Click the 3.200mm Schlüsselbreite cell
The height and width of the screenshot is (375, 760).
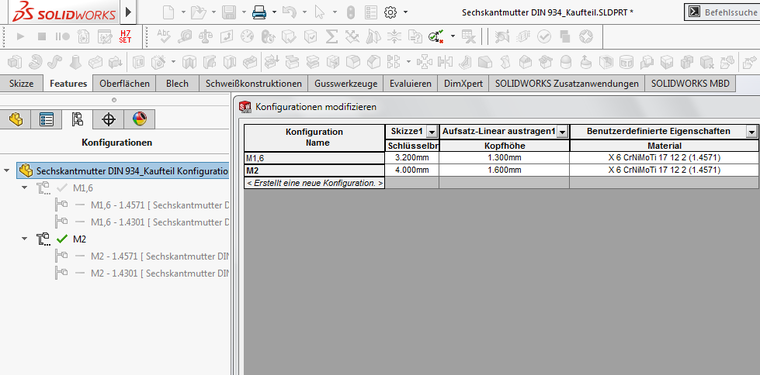(412, 157)
